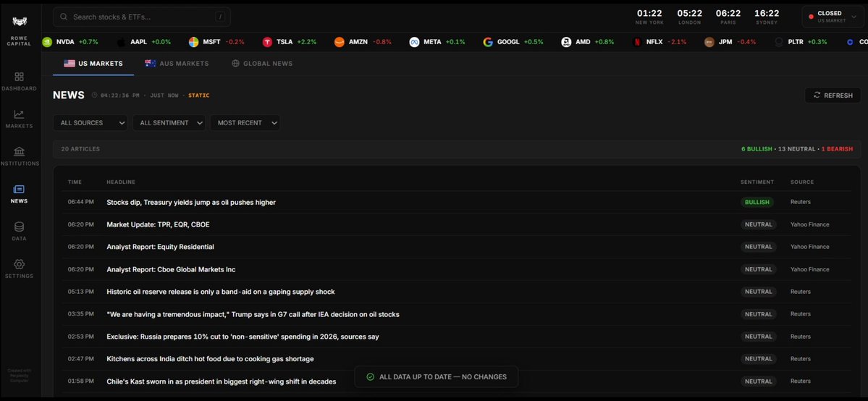Viewport: 868px width, 401px height.
Task: Click the Sentiment column header
Action: (757, 182)
